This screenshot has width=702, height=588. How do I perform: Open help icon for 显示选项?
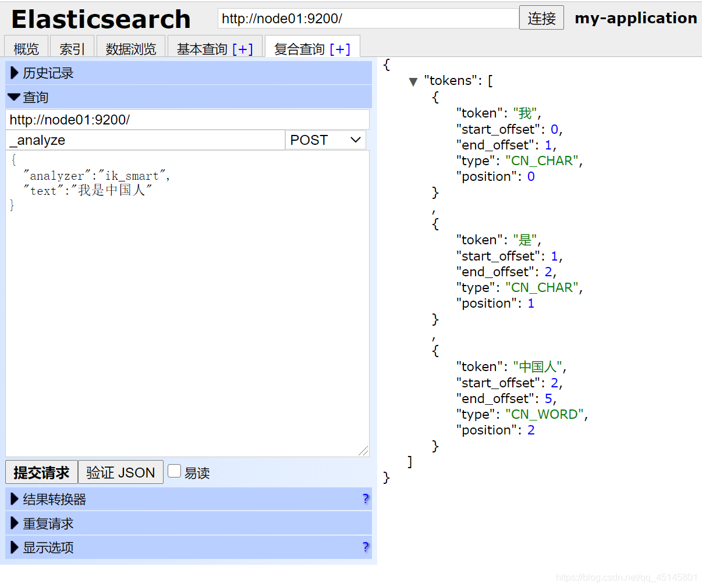[366, 547]
